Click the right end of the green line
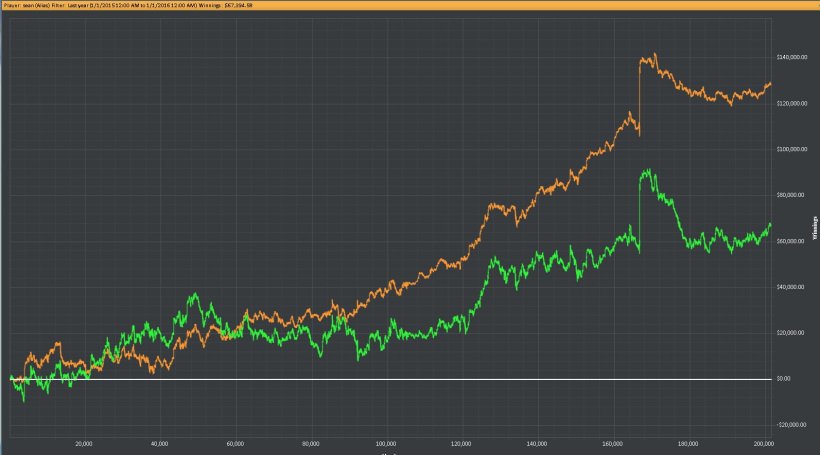 click(770, 224)
